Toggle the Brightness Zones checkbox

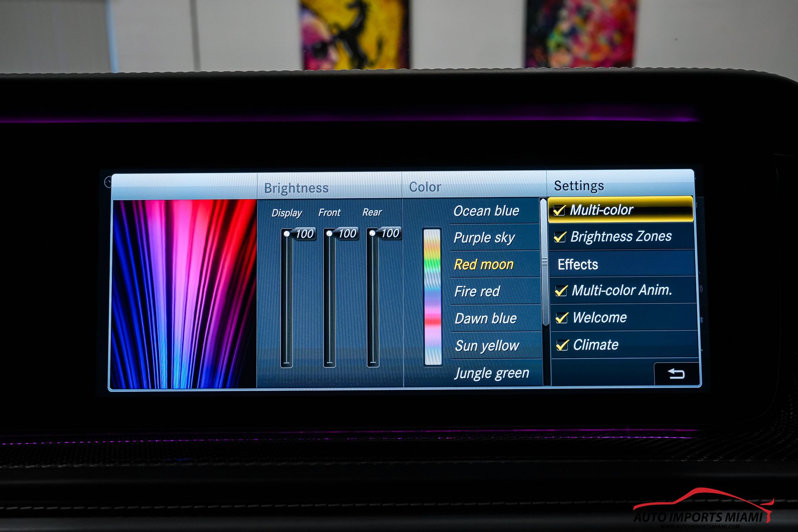click(x=560, y=237)
